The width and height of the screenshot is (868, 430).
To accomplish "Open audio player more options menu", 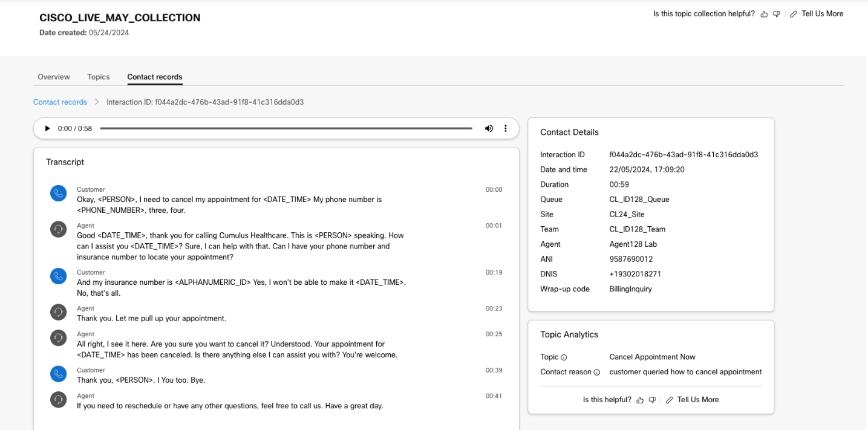I will 506,128.
